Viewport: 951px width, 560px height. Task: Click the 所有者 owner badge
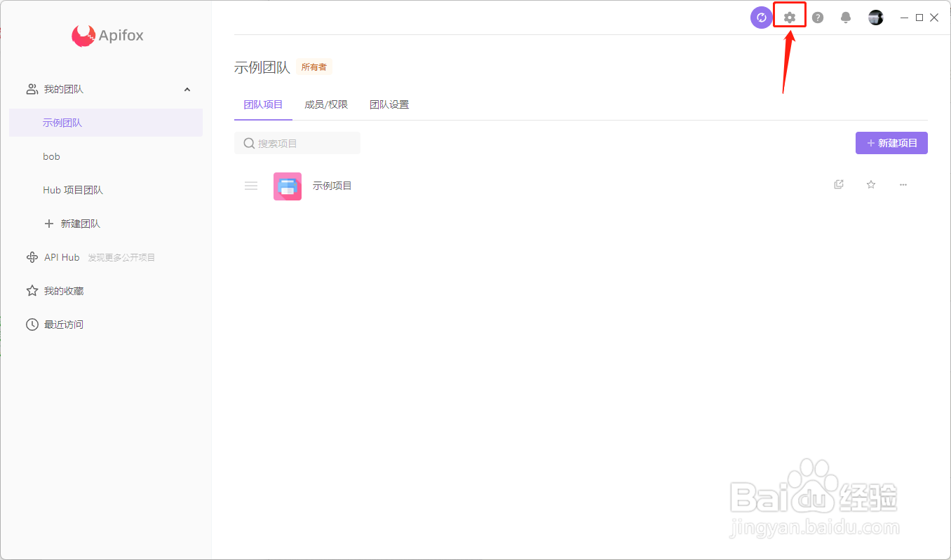coord(314,67)
